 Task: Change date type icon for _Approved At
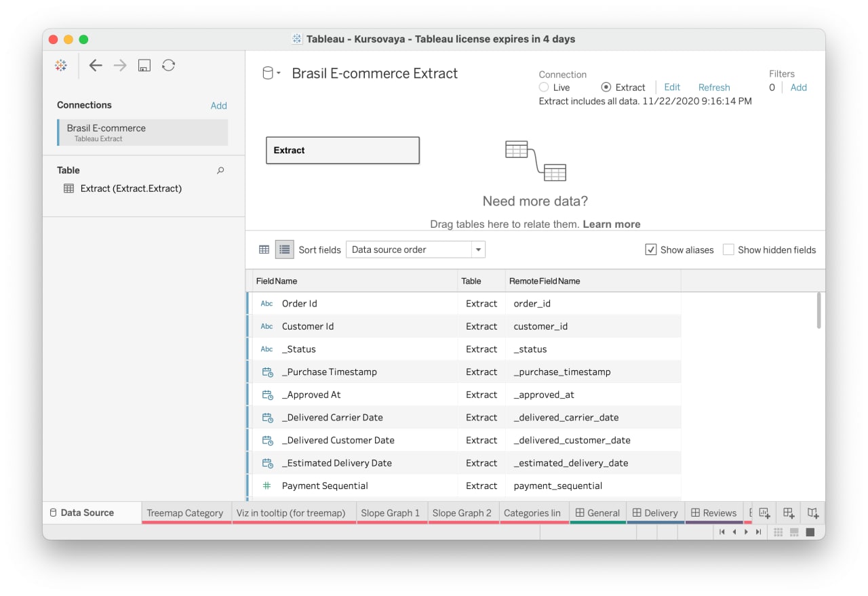[x=267, y=395]
